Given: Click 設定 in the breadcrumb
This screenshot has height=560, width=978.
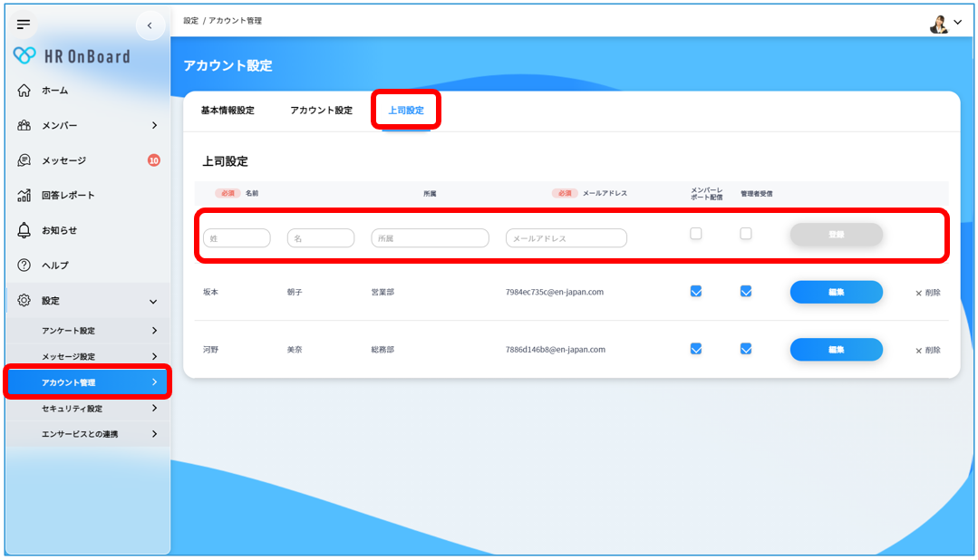Looking at the screenshot, I should (191, 21).
